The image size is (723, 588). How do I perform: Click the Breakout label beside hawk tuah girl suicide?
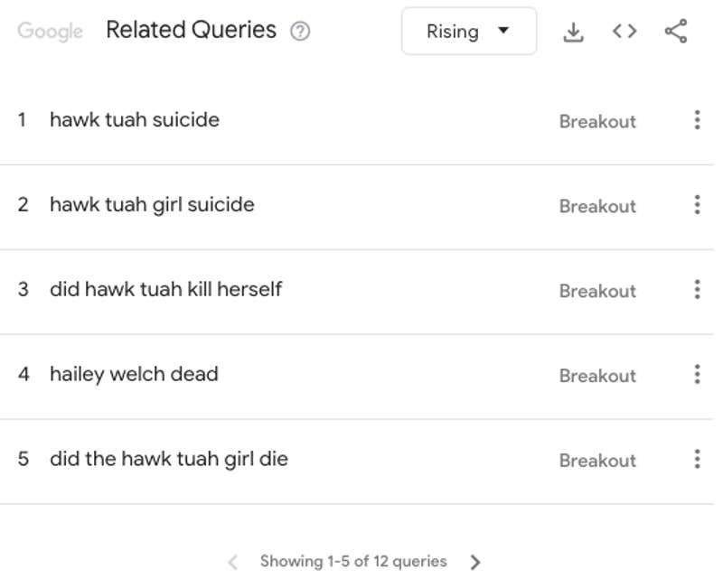point(597,206)
